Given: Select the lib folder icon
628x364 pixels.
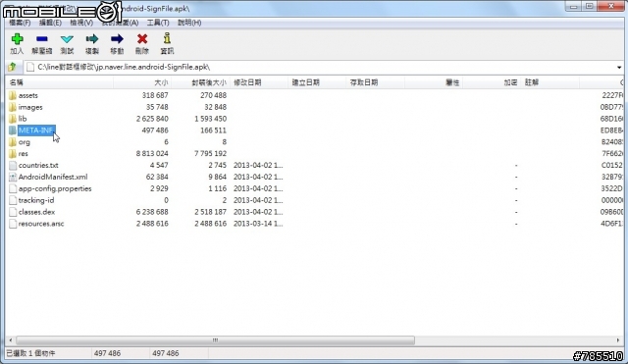Looking at the screenshot, I should tap(13, 119).
